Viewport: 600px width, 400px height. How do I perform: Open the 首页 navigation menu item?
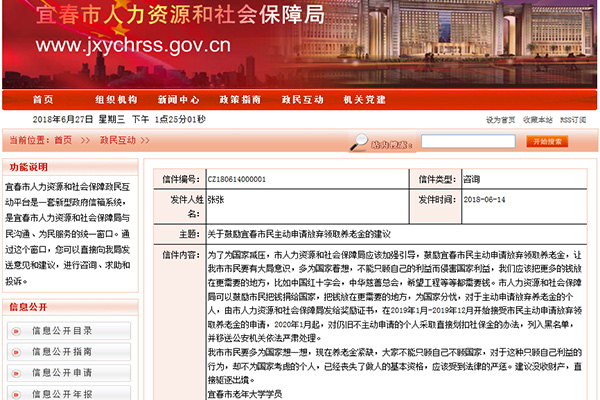[x=44, y=100]
